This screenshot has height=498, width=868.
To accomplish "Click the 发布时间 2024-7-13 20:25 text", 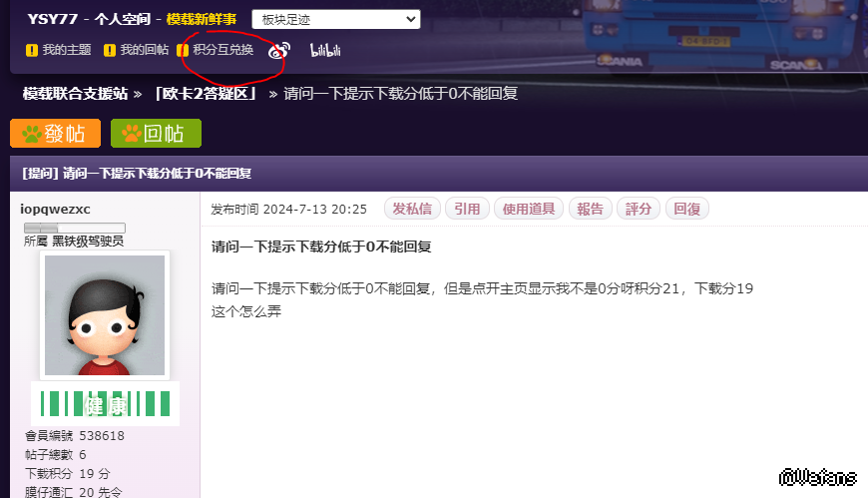I will [289, 210].
